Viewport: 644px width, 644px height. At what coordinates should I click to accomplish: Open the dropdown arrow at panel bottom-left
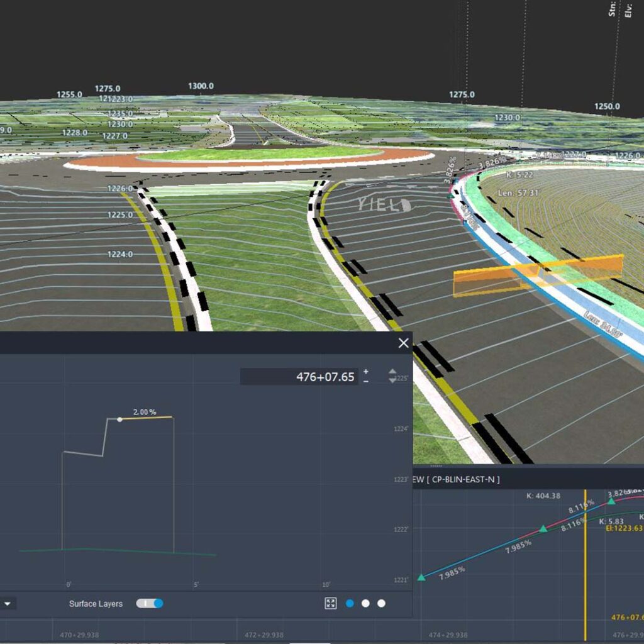[8, 604]
